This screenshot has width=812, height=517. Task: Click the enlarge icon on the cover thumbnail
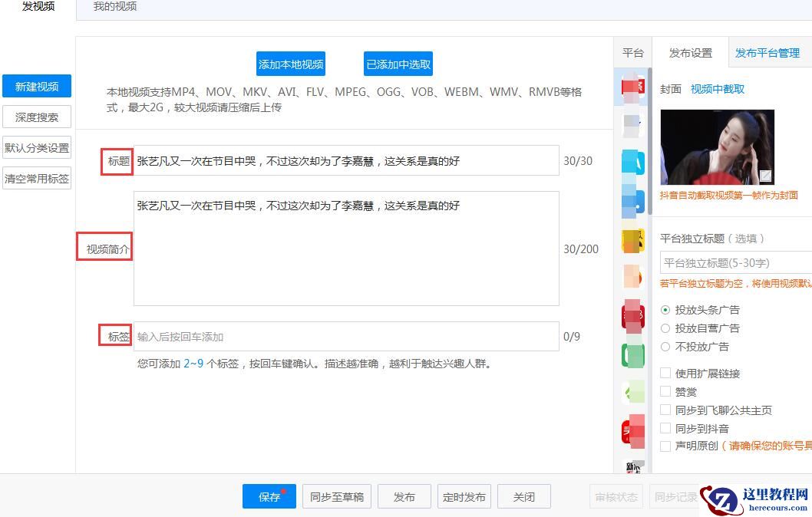765,176
